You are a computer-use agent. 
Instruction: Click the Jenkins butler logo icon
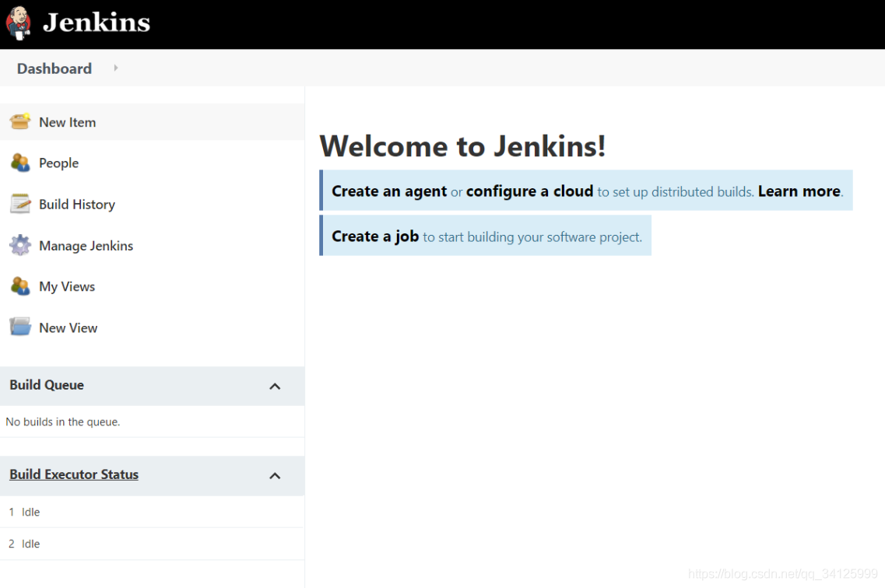19,23
